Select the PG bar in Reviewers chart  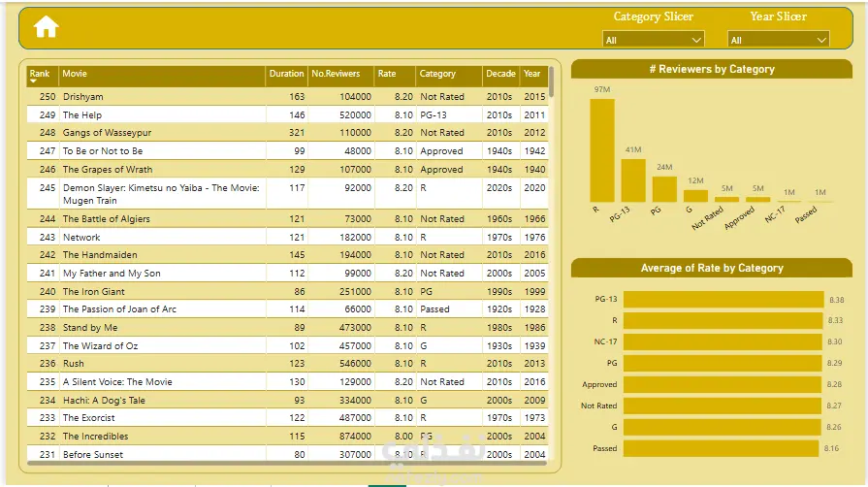pos(664,189)
